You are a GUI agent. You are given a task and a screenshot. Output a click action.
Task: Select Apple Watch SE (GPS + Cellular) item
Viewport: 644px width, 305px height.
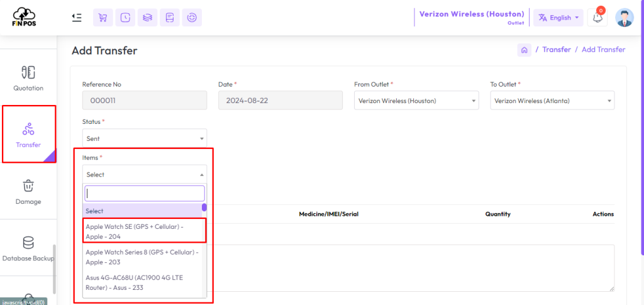pos(144,231)
